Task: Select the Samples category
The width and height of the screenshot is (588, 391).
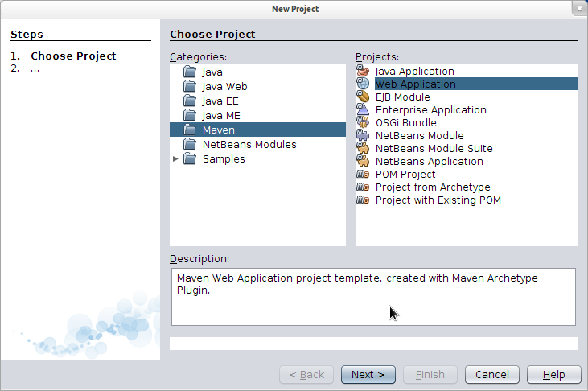Action: point(224,159)
